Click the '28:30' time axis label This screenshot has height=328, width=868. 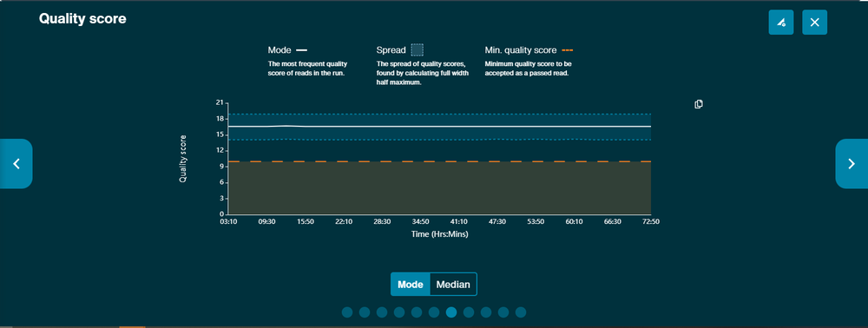coord(382,221)
